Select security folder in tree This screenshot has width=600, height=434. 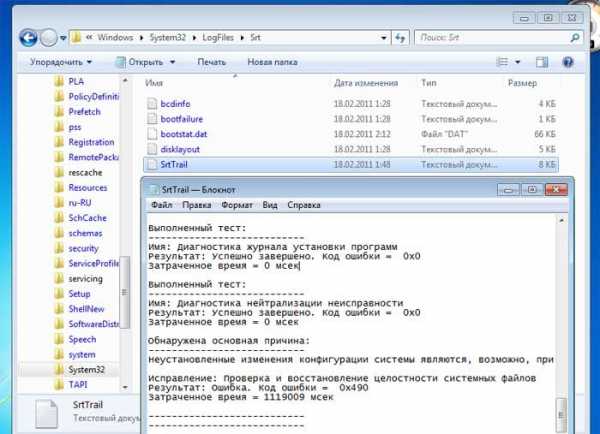click(83, 248)
